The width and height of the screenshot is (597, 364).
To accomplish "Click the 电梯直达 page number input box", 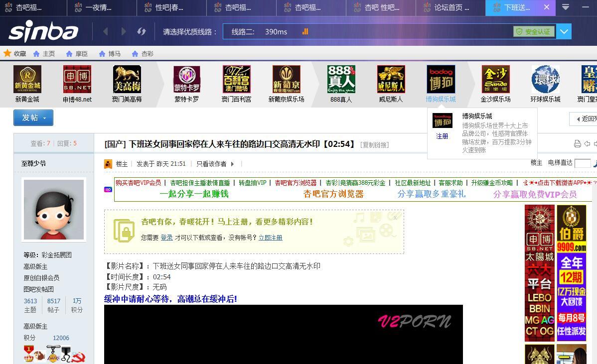I will coord(582,163).
